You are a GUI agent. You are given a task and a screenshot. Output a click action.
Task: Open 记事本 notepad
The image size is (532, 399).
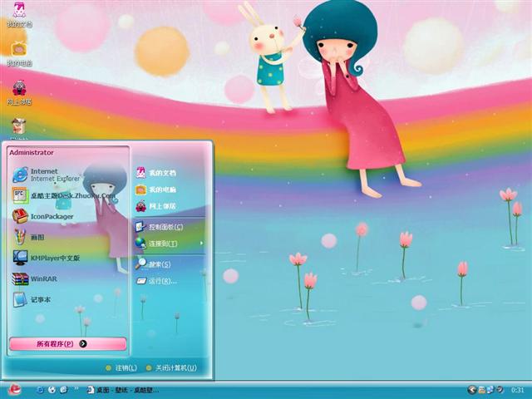(32, 299)
